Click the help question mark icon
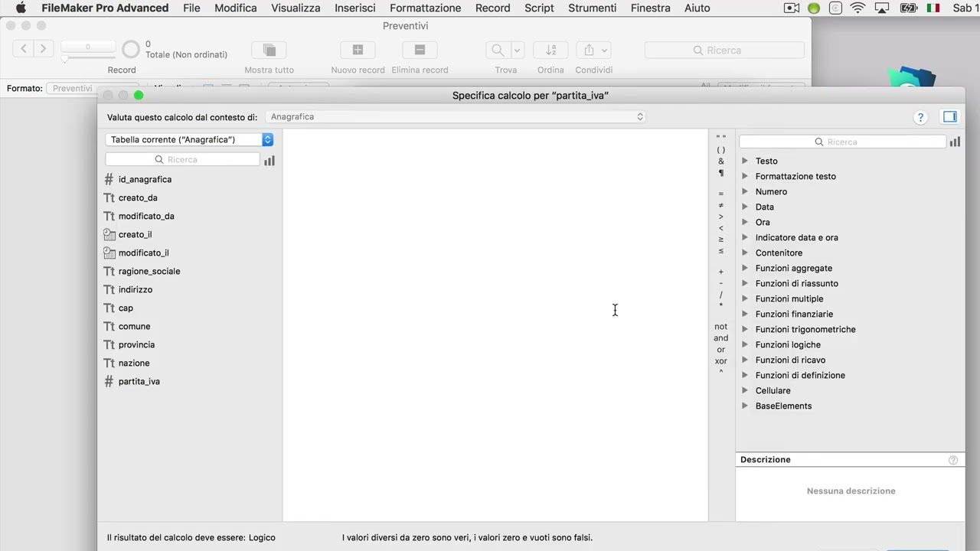 tap(920, 117)
